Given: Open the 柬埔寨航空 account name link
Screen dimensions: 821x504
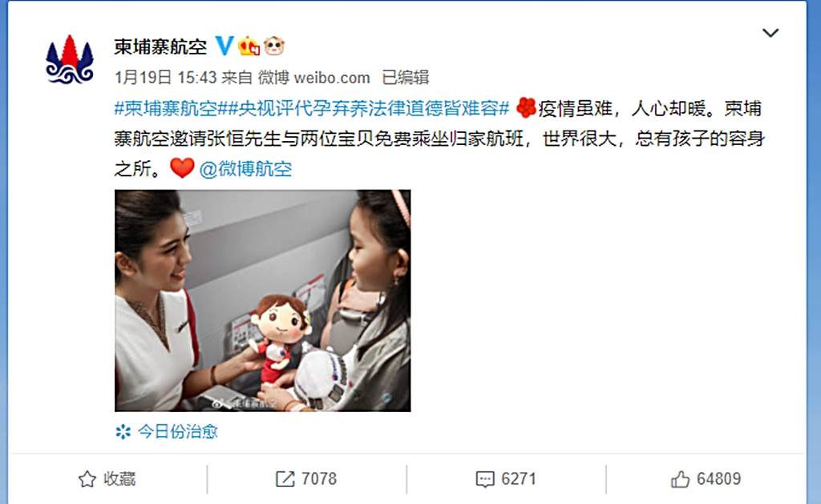Looking at the screenshot, I should click(x=160, y=46).
